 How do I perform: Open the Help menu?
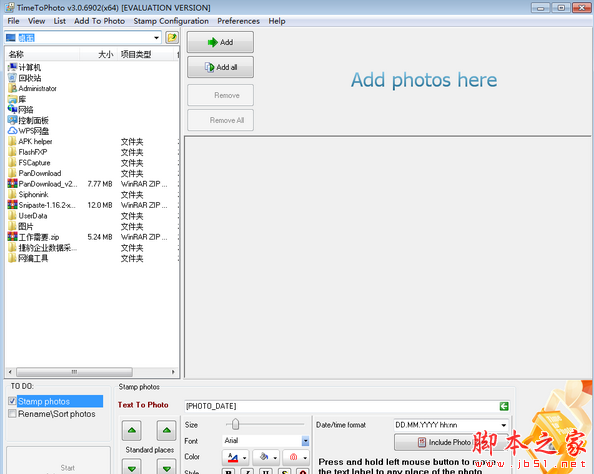[277, 21]
